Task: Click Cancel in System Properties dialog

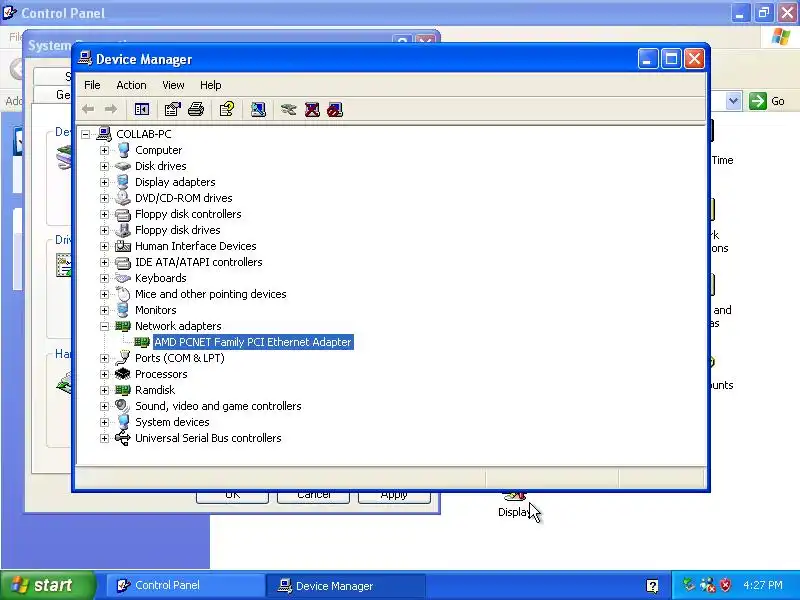Action: coord(313,496)
